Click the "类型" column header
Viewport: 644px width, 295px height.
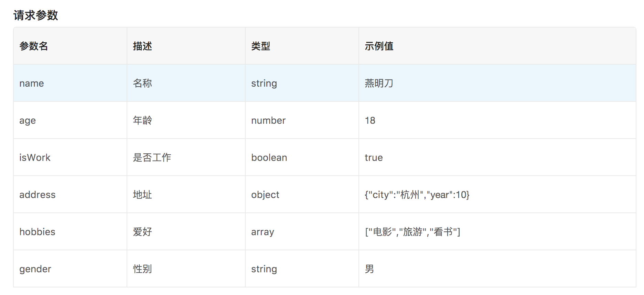point(261,46)
